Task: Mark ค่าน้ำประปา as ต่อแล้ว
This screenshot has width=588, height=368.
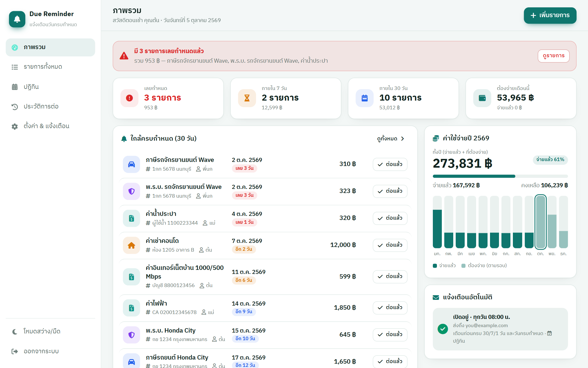Action: [x=390, y=218]
